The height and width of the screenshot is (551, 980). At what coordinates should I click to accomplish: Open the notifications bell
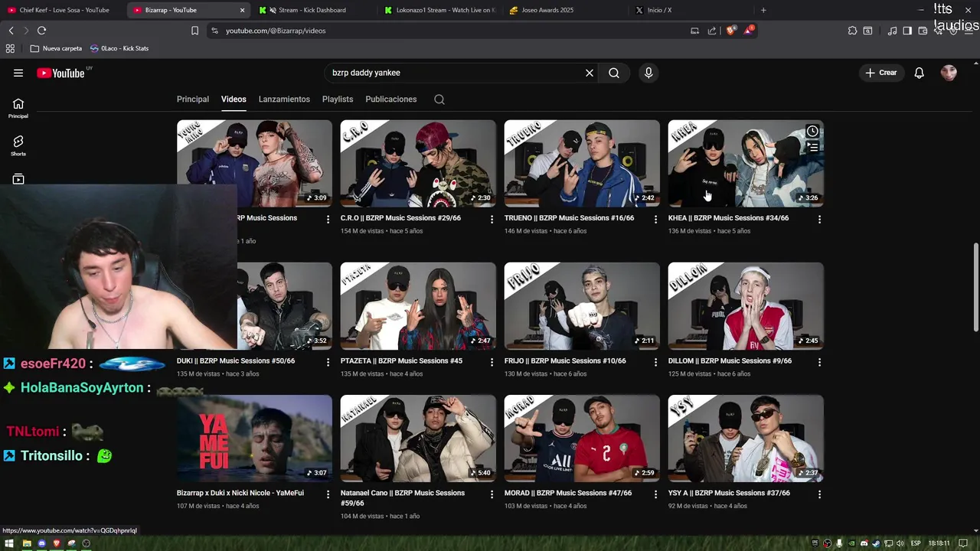pyautogui.click(x=919, y=73)
